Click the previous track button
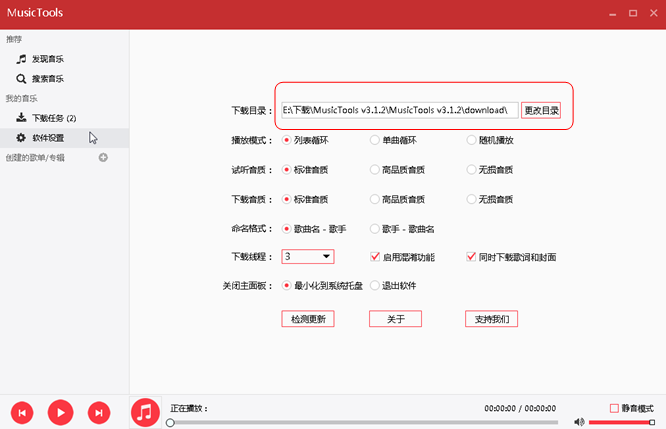Screen dimensions: 666x429 coord(22,413)
